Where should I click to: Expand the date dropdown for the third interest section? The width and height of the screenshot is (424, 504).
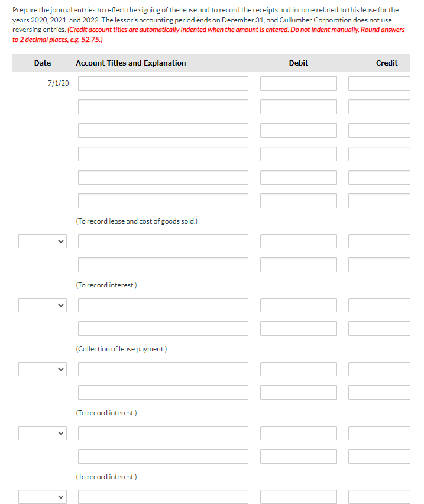42,432
